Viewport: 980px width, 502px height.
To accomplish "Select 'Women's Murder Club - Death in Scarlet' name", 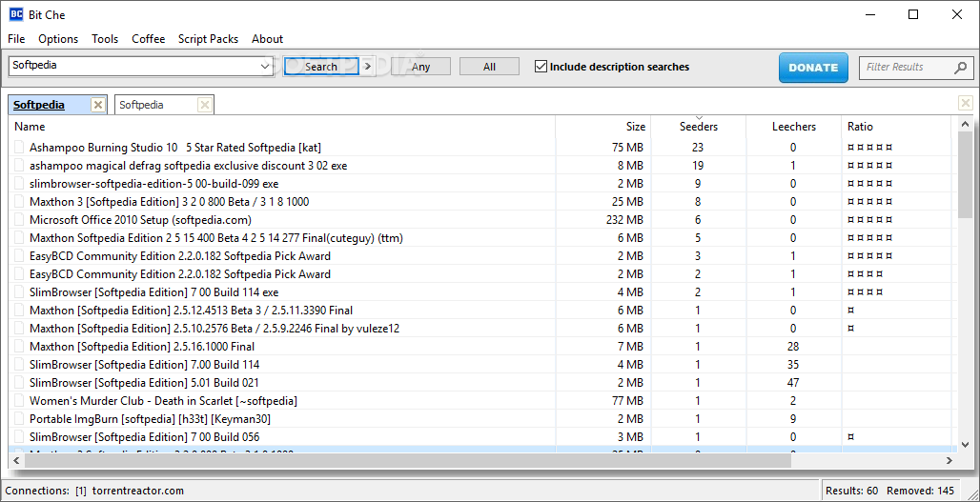I will pos(163,401).
